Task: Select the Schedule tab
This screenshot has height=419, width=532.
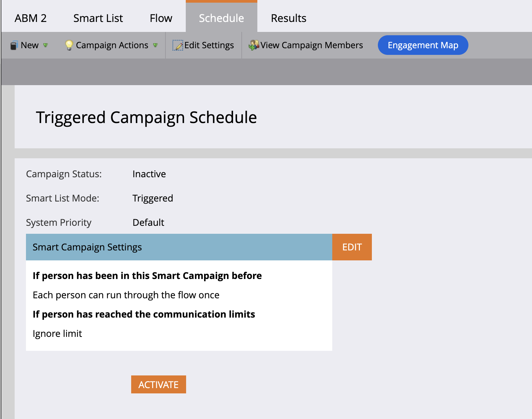Action: [221, 17]
